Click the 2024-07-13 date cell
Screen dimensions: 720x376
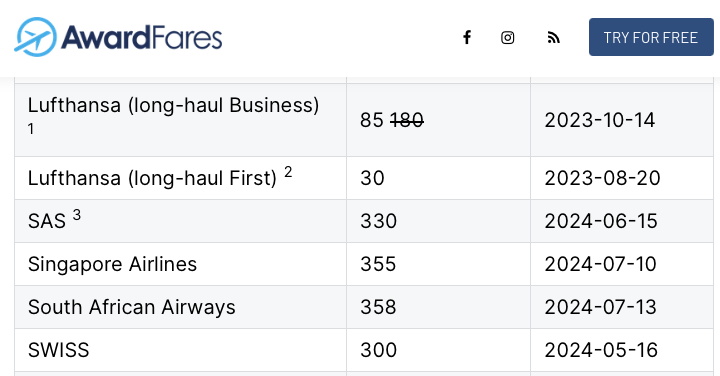pyautogui.click(x=622, y=307)
